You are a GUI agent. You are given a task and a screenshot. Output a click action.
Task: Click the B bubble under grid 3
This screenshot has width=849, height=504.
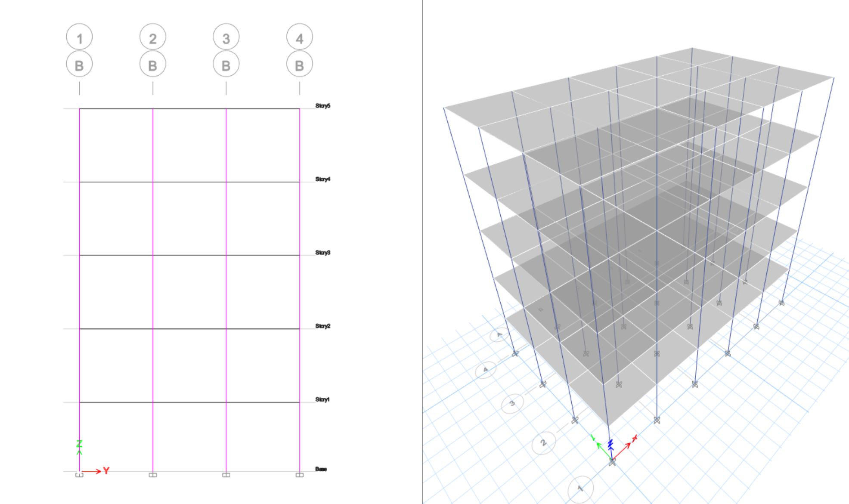[x=226, y=64]
